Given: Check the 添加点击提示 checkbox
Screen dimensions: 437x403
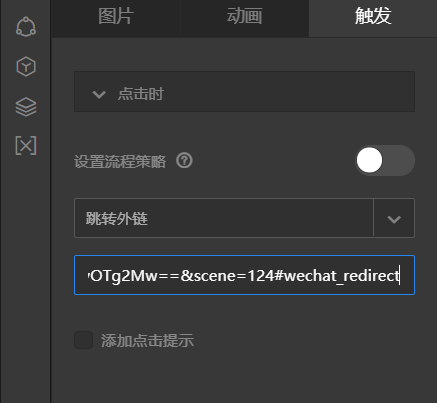Looking at the screenshot, I should coord(83,340).
